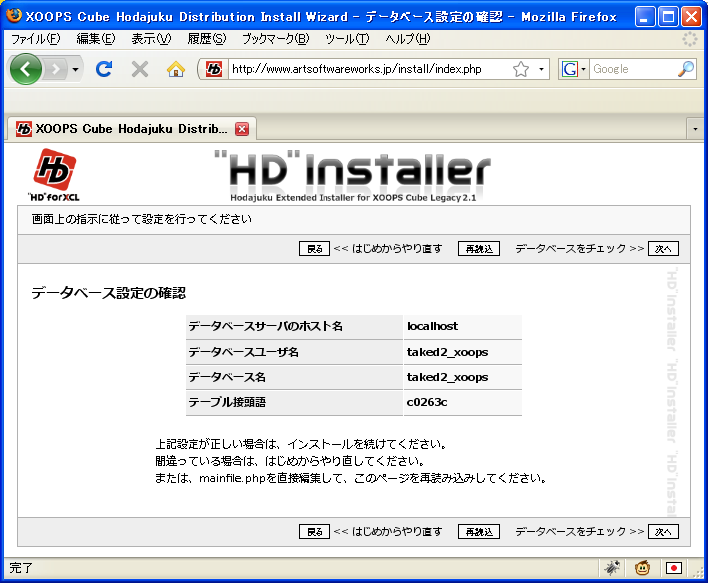Screen dimensions: 708x583
Task: Open the address bar history dropdown
Action: point(541,70)
